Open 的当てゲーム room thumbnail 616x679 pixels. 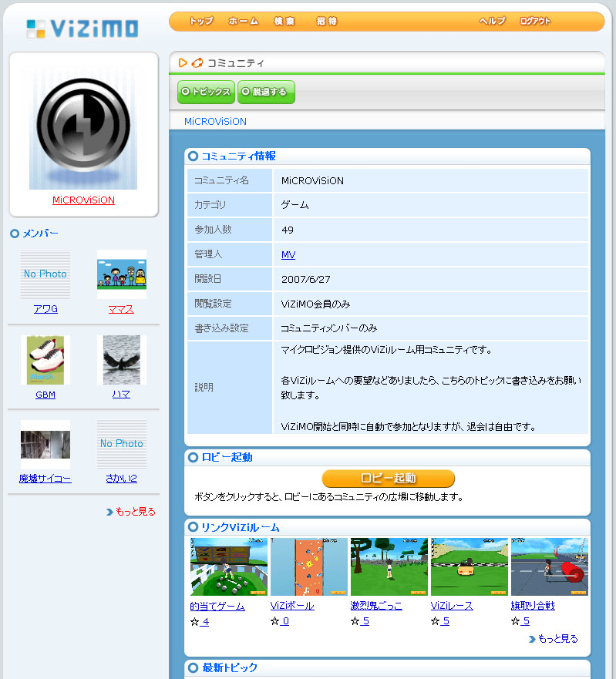click(229, 566)
